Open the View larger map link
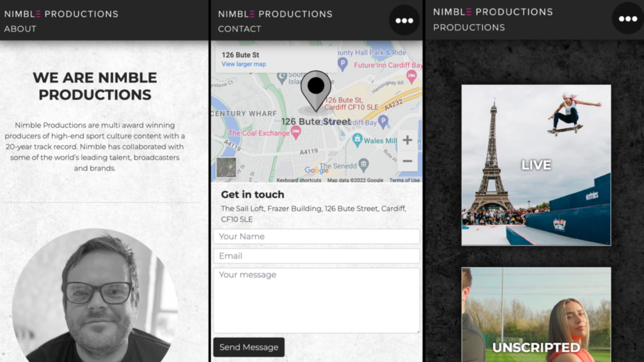Screen dimensions: 644x362 pyautogui.click(x=244, y=64)
